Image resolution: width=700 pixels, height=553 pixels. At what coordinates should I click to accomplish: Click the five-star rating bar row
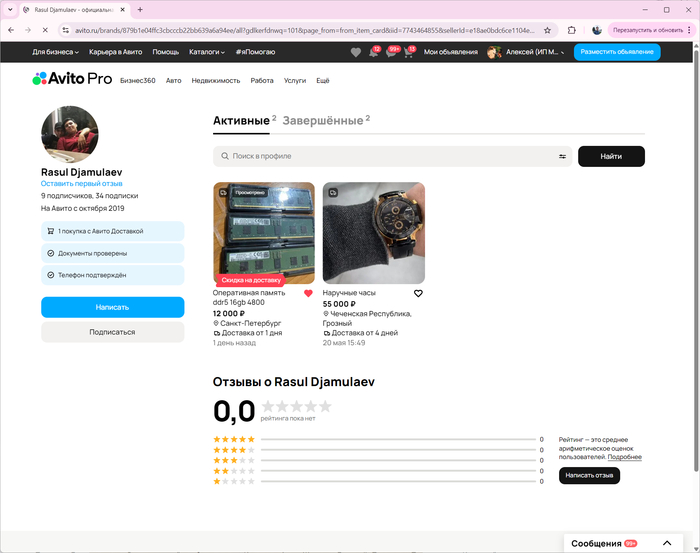pyautogui.click(x=378, y=439)
